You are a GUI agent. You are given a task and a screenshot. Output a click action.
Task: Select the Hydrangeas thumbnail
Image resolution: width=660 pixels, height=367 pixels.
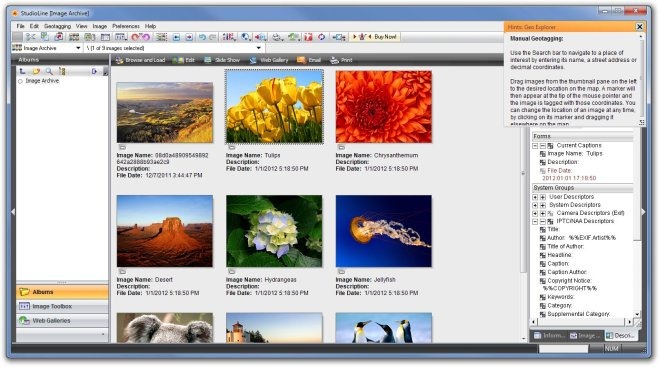coord(274,231)
